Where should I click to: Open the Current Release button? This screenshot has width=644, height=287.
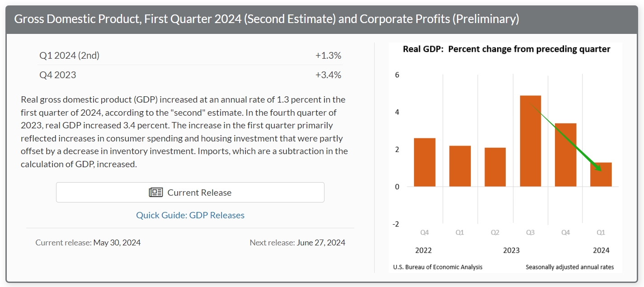click(190, 193)
